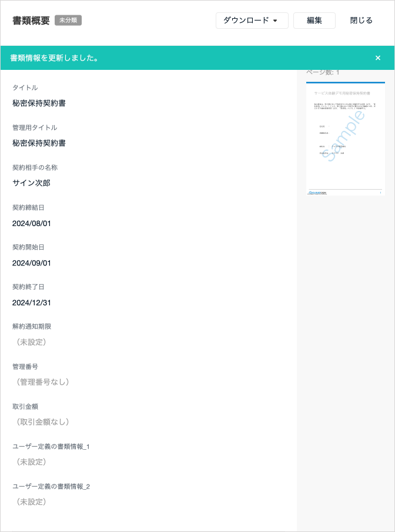This screenshot has height=532, width=395.
Task: Click the （取引金額なし） placeholder
Action: coord(43,422)
